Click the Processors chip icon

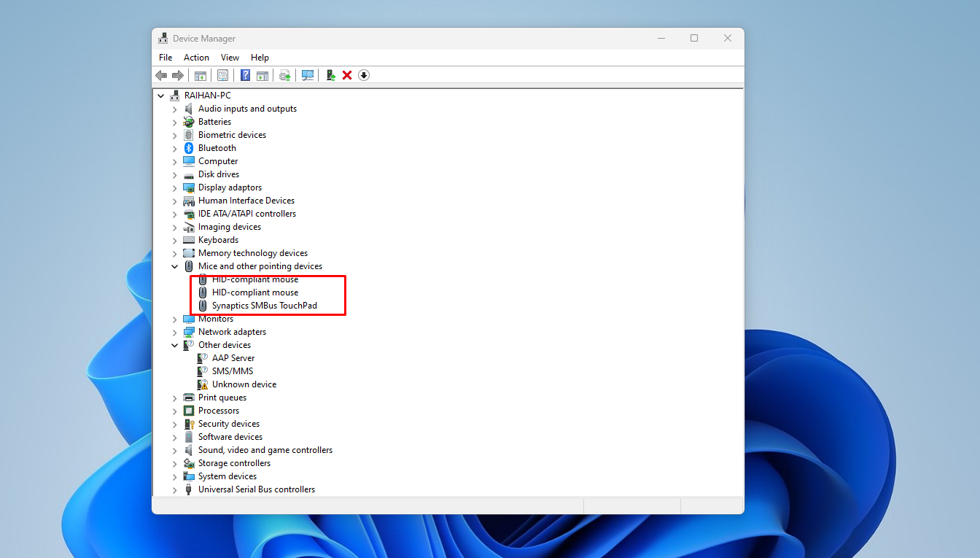pos(189,411)
